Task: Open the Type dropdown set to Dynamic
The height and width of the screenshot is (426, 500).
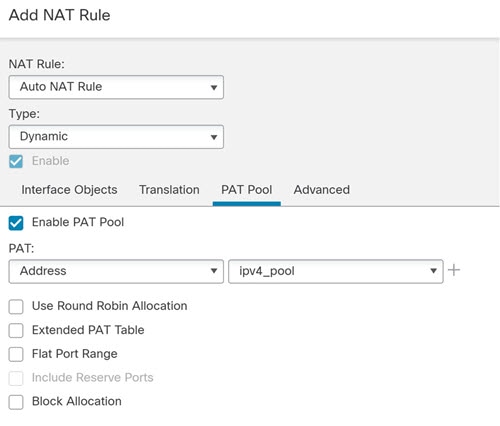Action: (x=116, y=137)
